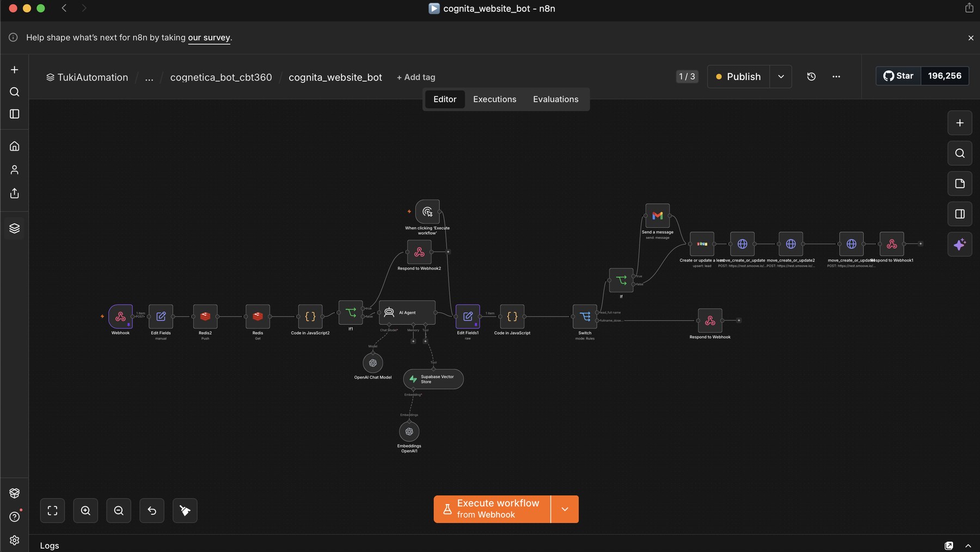Switch to the Evaluations tab
This screenshot has width=980, height=552.
[555, 99]
